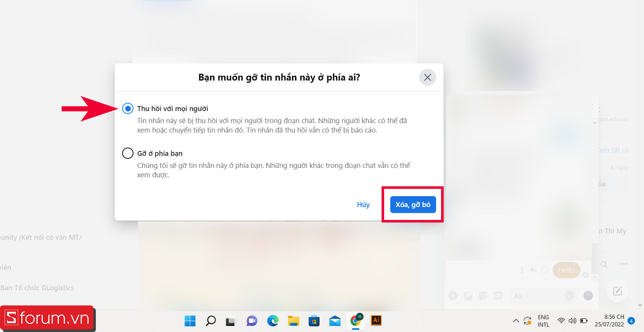Click the GIF picker icon in chat
The image size is (644, 332).
point(498,296)
